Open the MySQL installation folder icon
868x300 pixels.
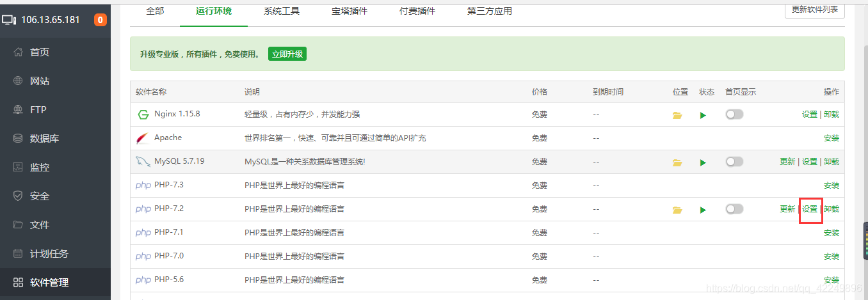click(677, 162)
